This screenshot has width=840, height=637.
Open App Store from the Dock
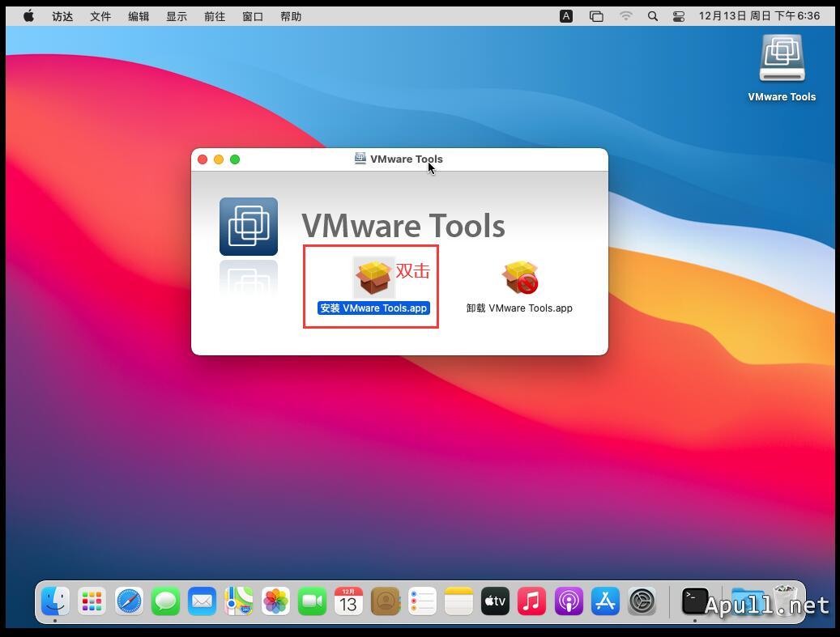(x=605, y=601)
